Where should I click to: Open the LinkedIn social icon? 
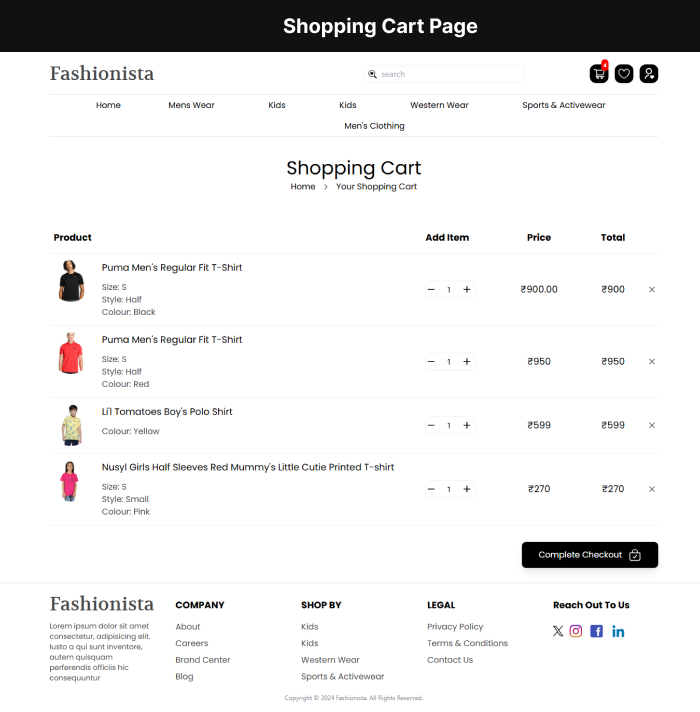click(x=618, y=631)
